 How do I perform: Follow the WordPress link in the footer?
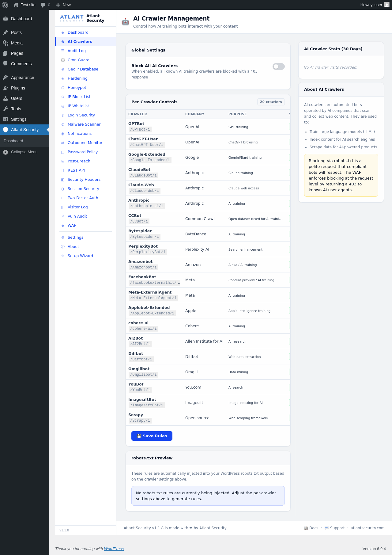coord(114,549)
